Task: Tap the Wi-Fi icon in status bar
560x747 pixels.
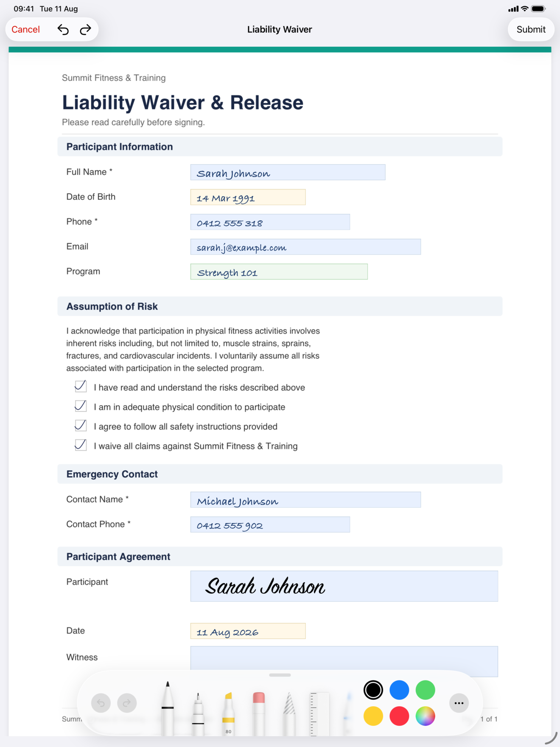Action: click(x=525, y=9)
